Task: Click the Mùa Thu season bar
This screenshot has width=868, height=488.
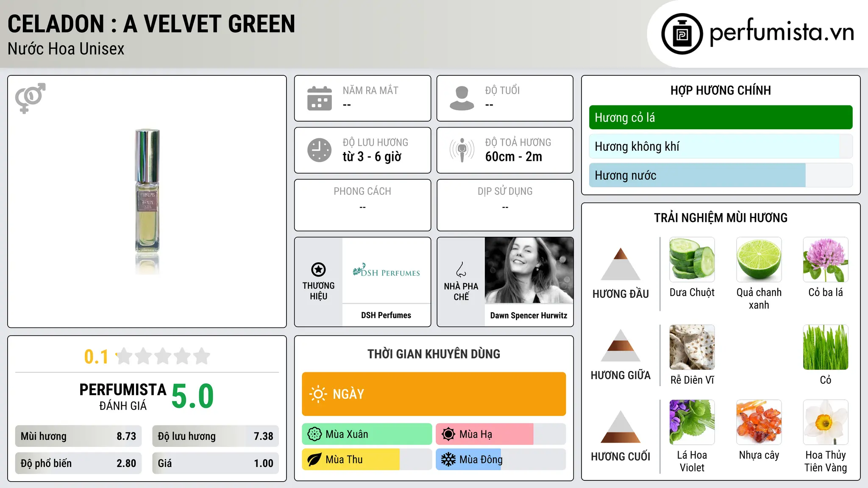Action: [x=367, y=460]
